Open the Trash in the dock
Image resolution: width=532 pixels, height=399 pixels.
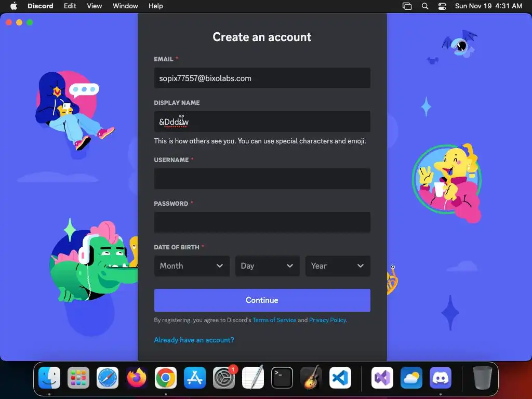click(x=483, y=378)
